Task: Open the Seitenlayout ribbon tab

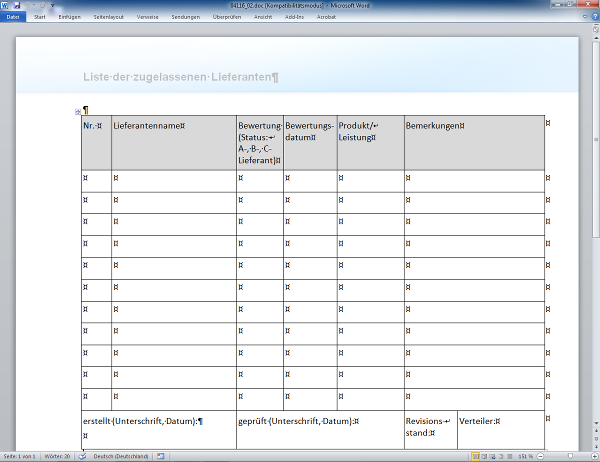Action: [108, 17]
